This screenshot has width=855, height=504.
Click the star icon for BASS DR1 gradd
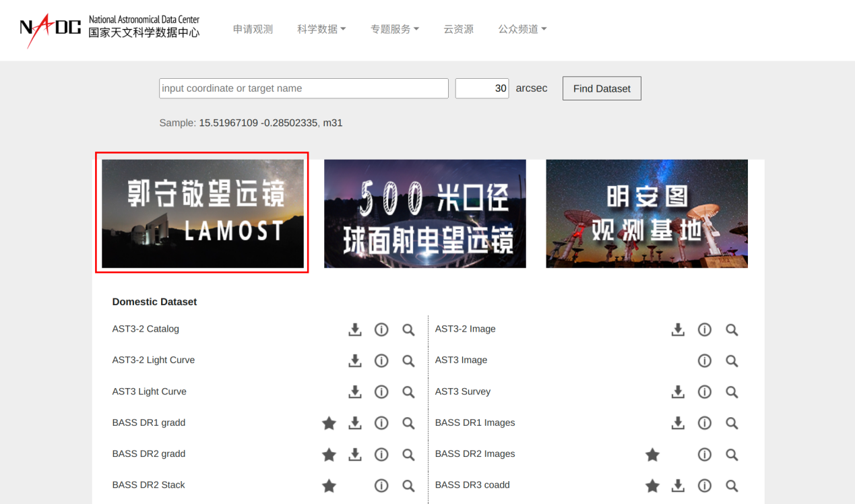coord(329,423)
